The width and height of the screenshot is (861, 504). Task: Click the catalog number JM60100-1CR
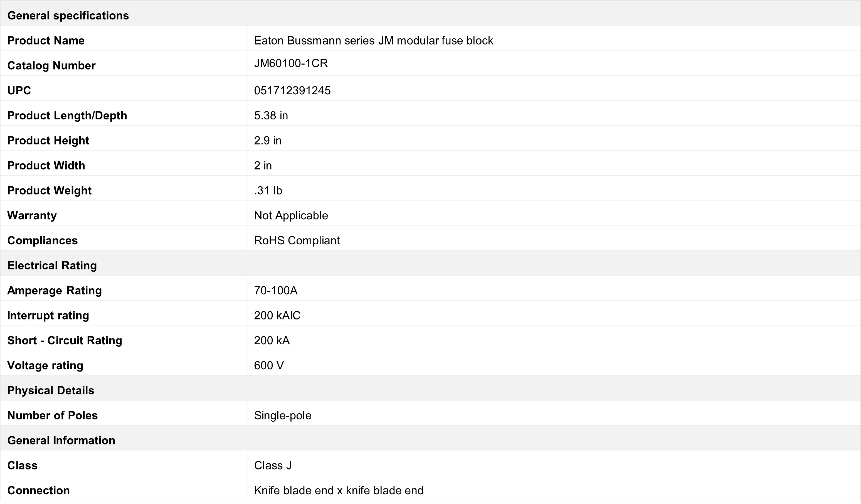point(291,63)
